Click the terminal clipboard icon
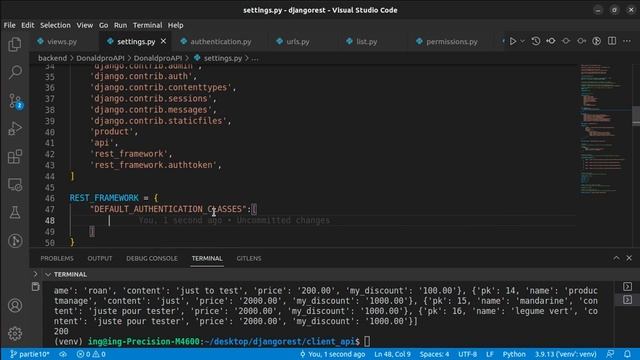Screen dimensions: 640x360 click(36, 287)
